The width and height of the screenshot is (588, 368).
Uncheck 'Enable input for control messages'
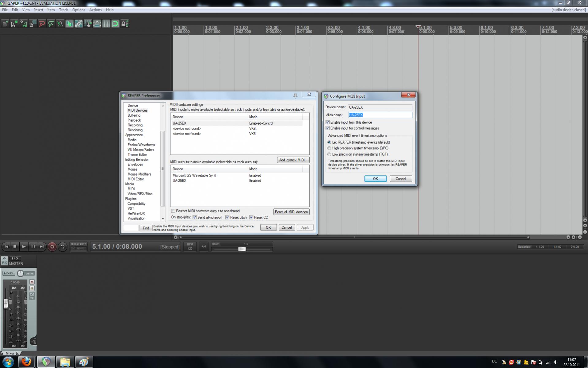point(327,128)
